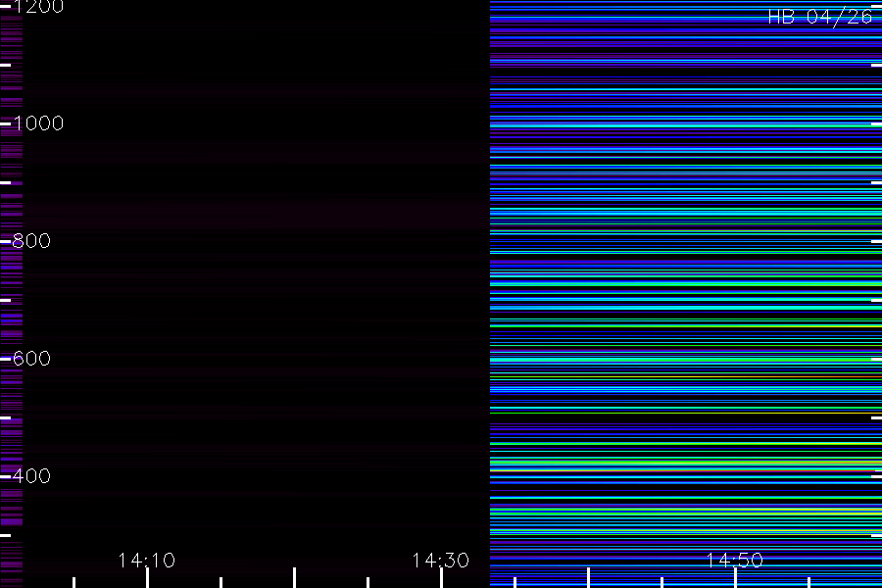Click the 1200 frequency axis label
Screen dimensions: 882x588
point(38,6)
